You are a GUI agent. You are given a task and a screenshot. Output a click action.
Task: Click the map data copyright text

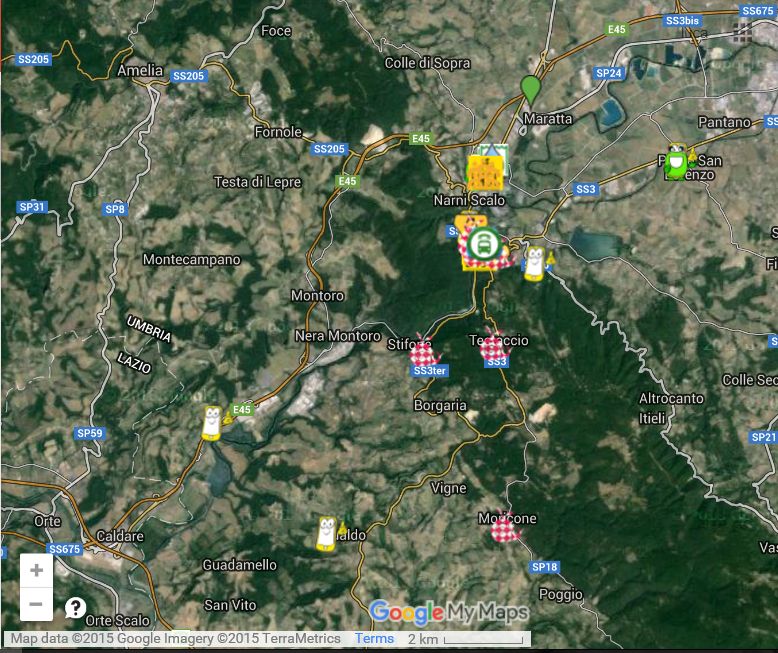point(176,639)
